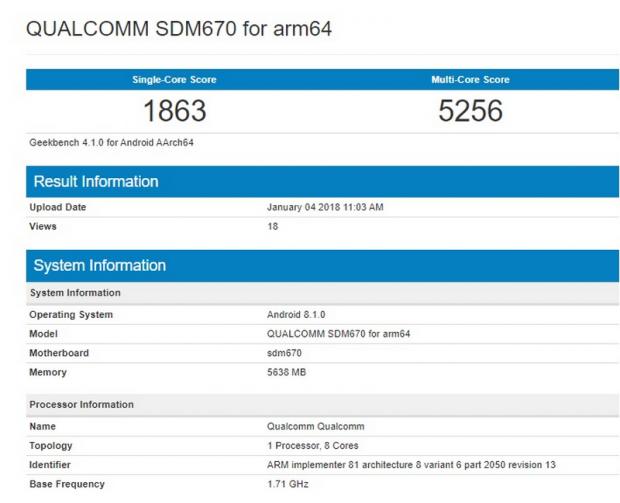Click the Processor Information subheader
Screen dimensions: 620x503
tap(82, 404)
